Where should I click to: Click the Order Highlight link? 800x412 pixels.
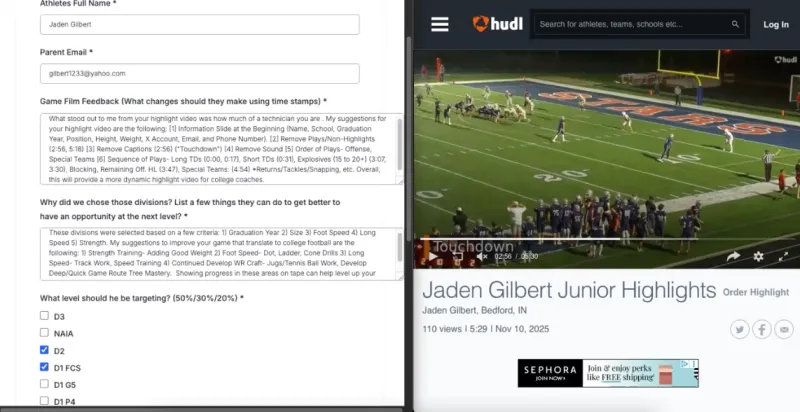click(756, 292)
